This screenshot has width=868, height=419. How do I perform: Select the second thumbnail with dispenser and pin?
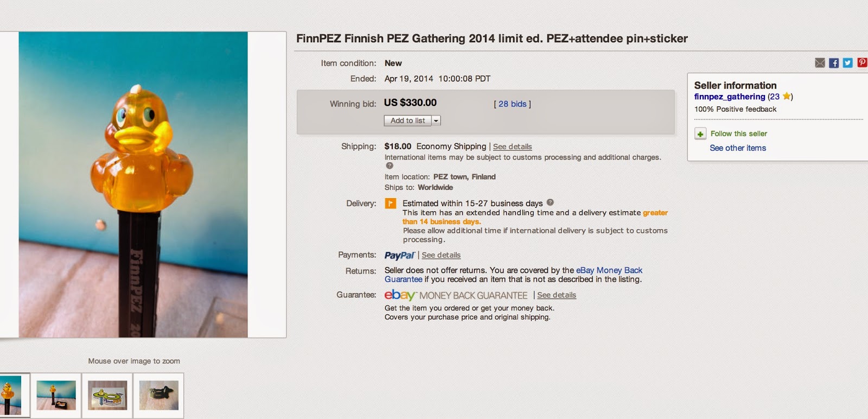point(56,395)
